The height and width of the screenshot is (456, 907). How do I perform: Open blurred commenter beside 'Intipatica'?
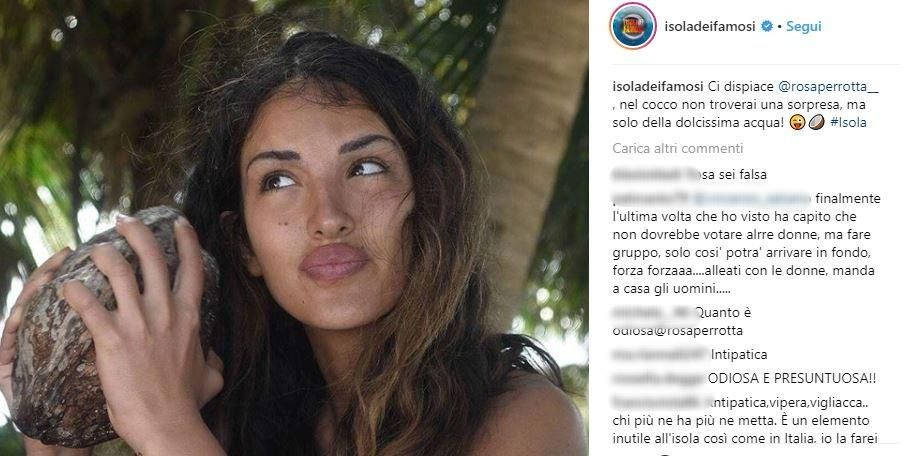coord(659,354)
